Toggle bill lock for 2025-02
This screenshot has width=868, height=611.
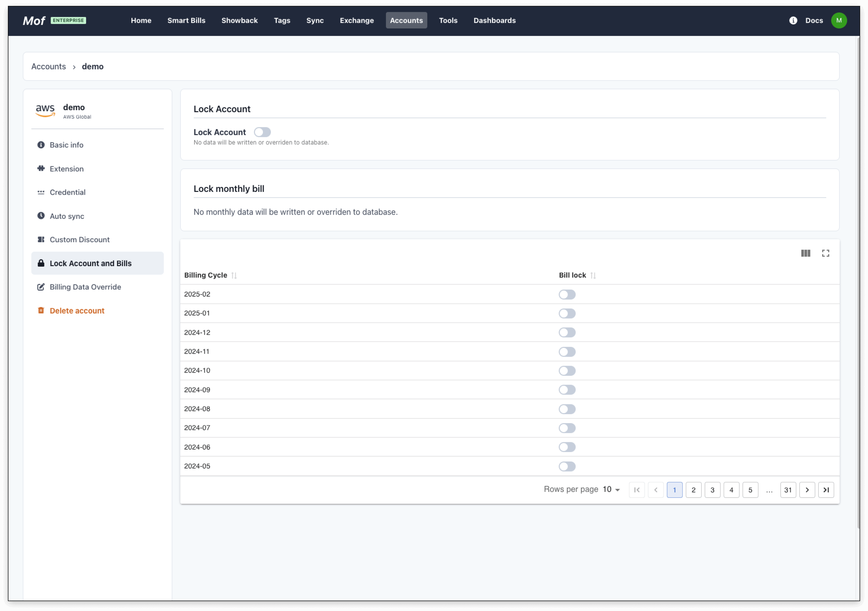coord(567,294)
